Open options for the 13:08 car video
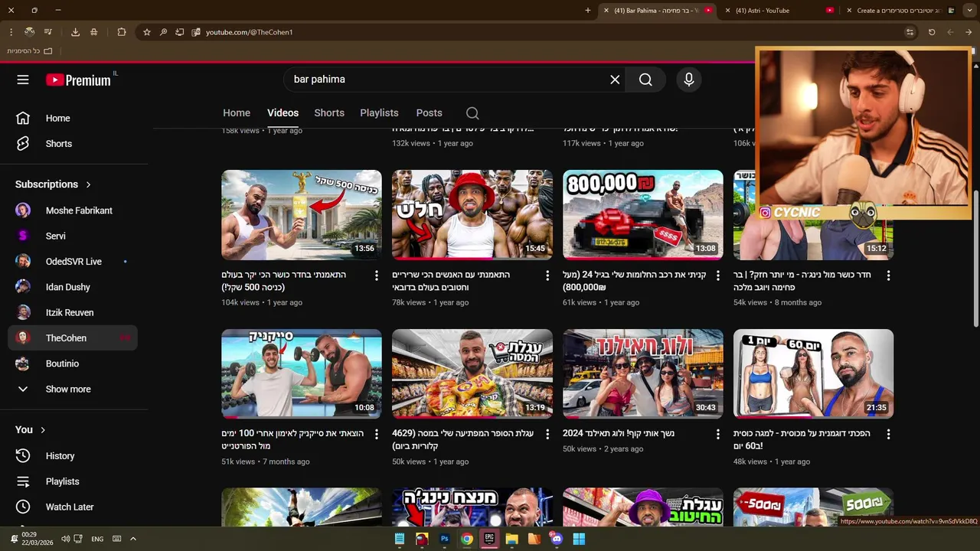Screen dimensions: 980x551 click(x=717, y=275)
